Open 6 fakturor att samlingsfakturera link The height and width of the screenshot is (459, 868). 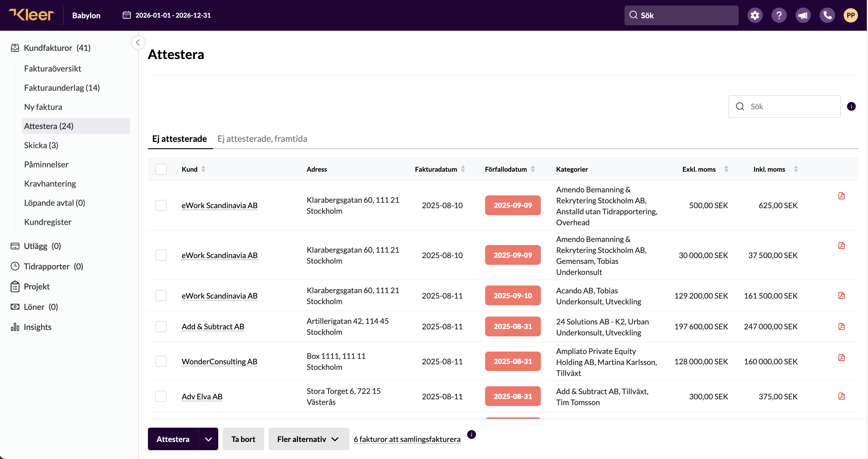pos(407,440)
